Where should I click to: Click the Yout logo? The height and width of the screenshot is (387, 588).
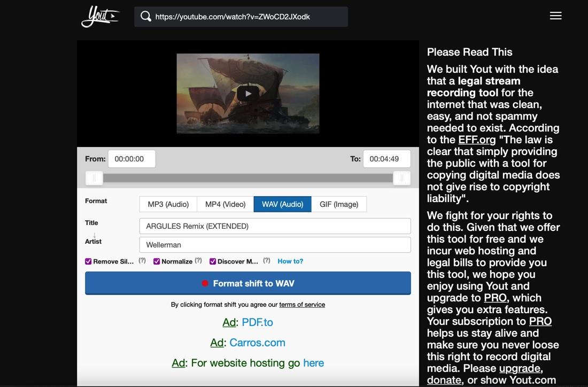point(100,17)
